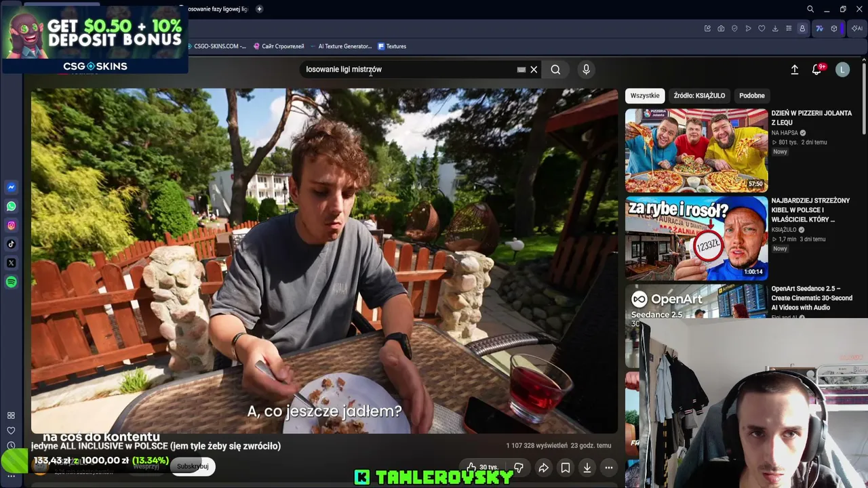Download the video with download button
The width and height of the screenshot is (868, 488).
587,468
